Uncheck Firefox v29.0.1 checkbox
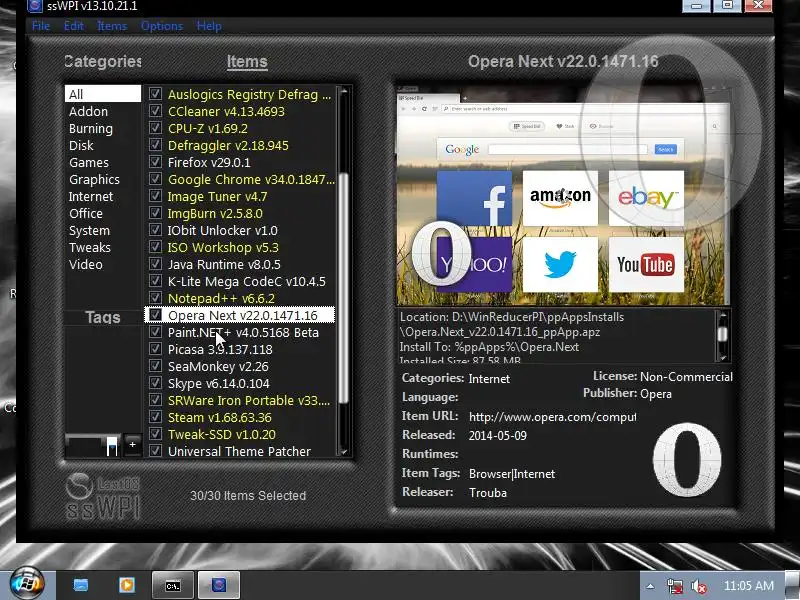Viewport: 800px width, 600px height. point(155,162)
